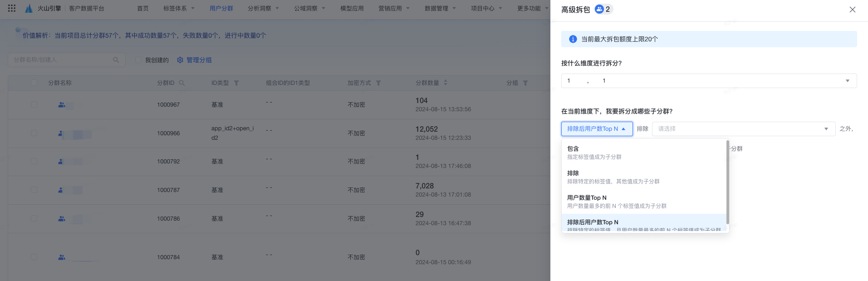This screenshot has height=281, width=868.
Task: Toggle the select-all checkbox in table header
Action: [34, 83]
